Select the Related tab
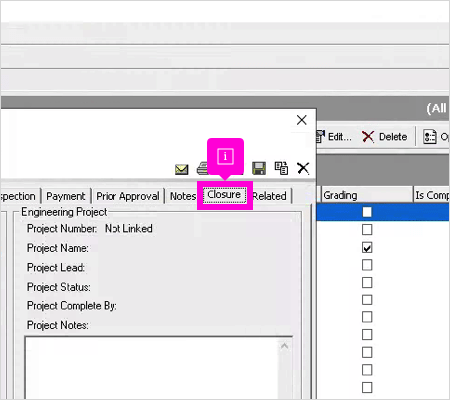The image size is (450, 400). [x=270, y=196]
